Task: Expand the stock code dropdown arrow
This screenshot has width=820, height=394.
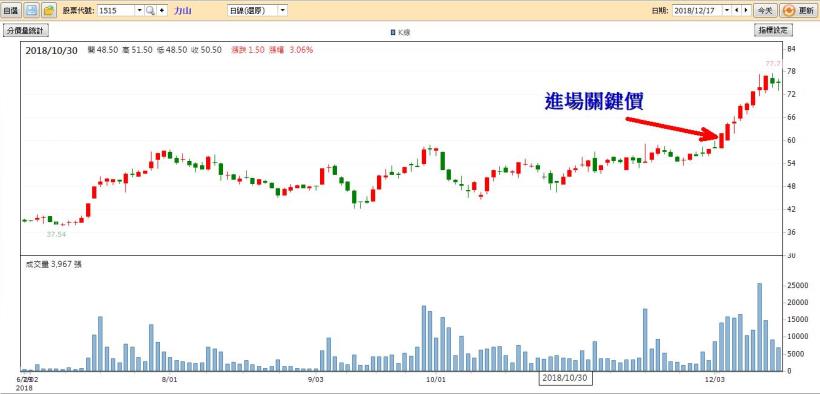Action: click(x=139, y=10)
